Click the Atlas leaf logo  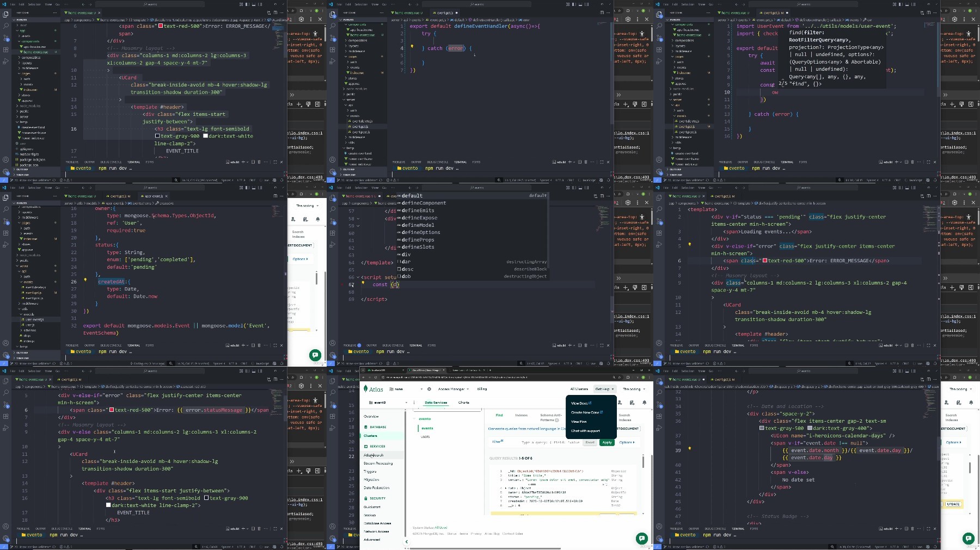(x=366, y=389)
